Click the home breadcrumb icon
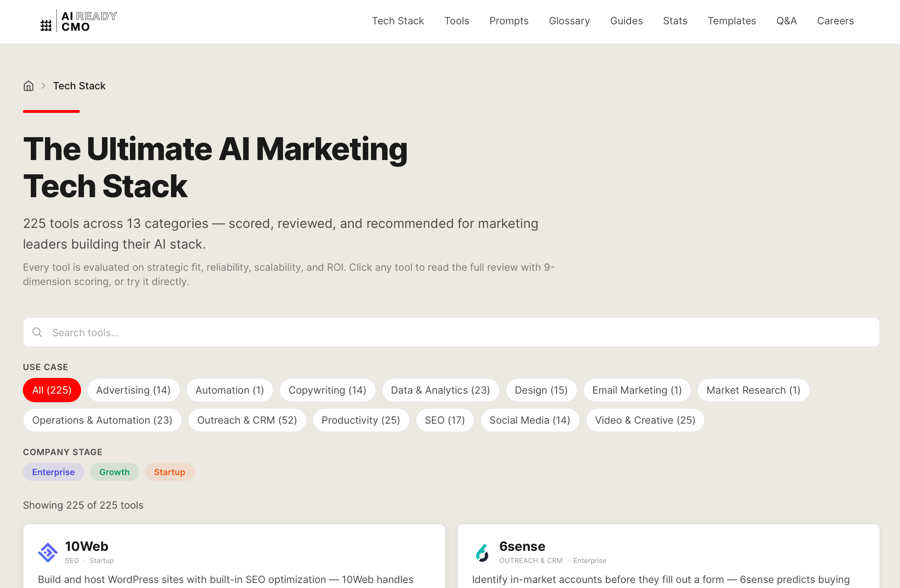This screenshot has height=588, width=900. tap(28, 86)
